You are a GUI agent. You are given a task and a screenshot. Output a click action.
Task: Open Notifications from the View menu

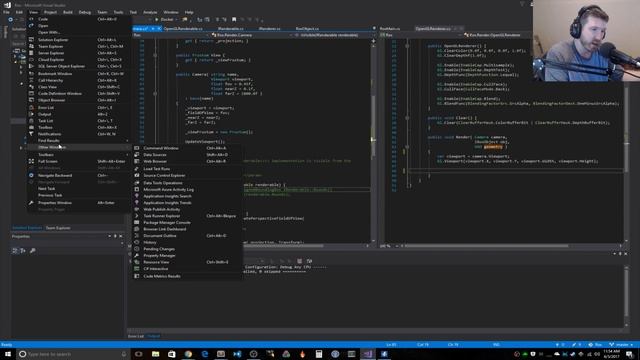[78, 133]
